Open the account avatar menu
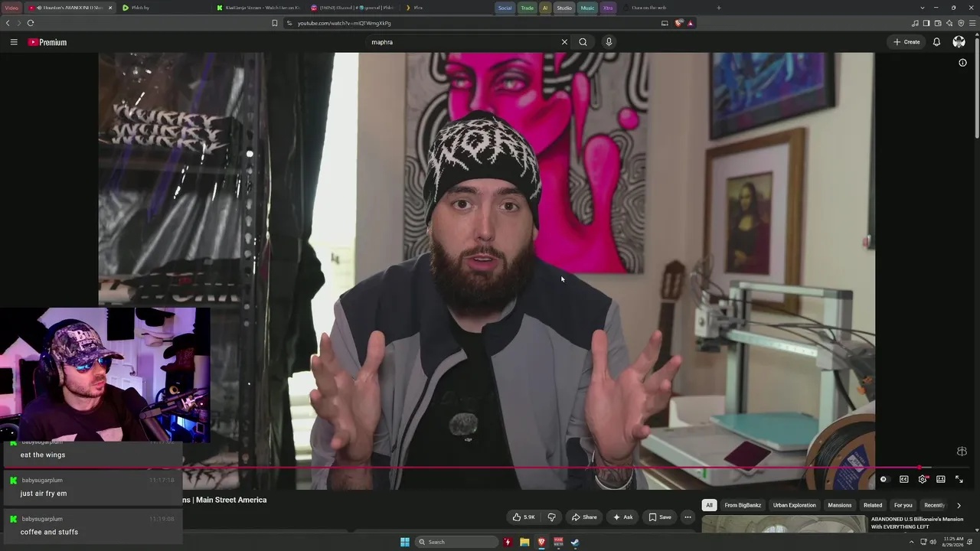 (959, 42)
